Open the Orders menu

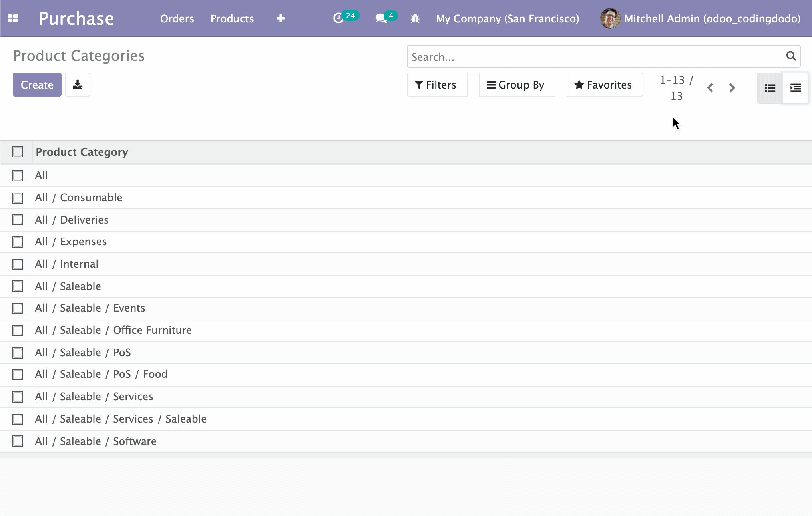tap(177, 18)
